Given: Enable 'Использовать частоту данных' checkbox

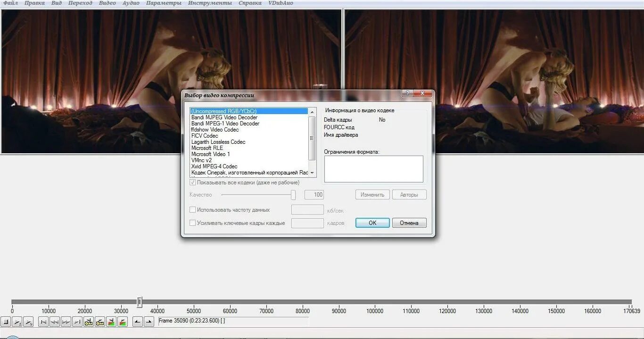Looking at the screenshot, I should tap(192, 210).
